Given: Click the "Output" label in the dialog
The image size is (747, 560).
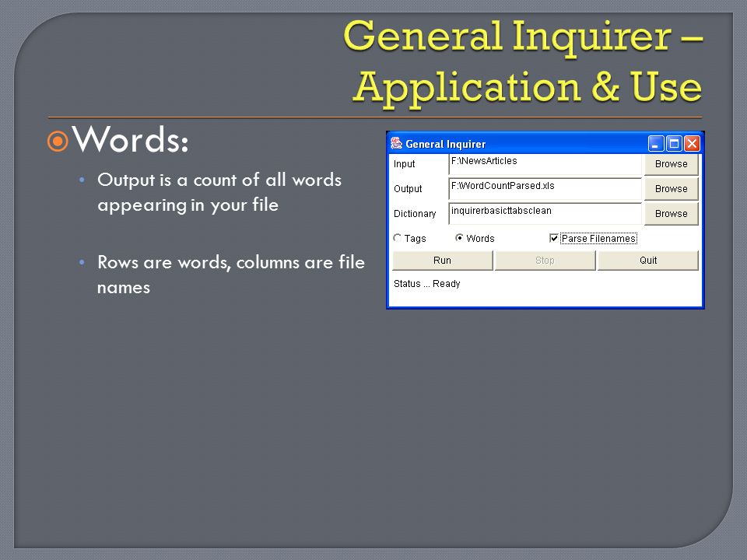Looking at the screenshot, I should pyautogui.click(x=408, y=188).
